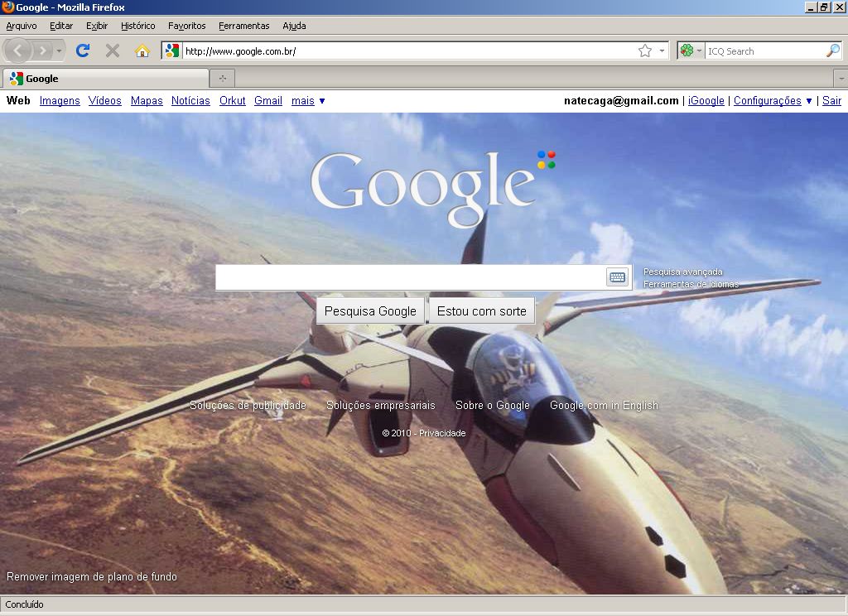Open the Home page icon
Image resolution: width=848 pixels, height=616 pixels.
click(x=142, y=51)
